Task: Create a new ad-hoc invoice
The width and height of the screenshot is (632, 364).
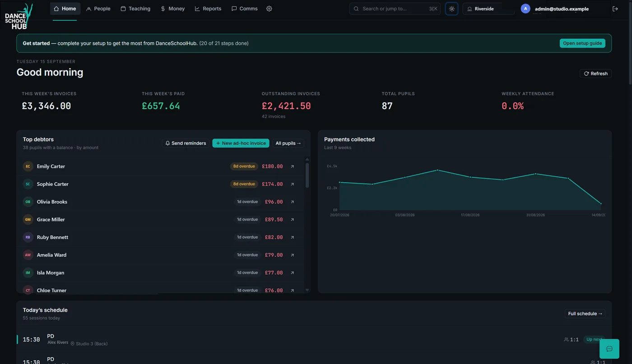Action: pyautogui.click(x=241, y=143)
